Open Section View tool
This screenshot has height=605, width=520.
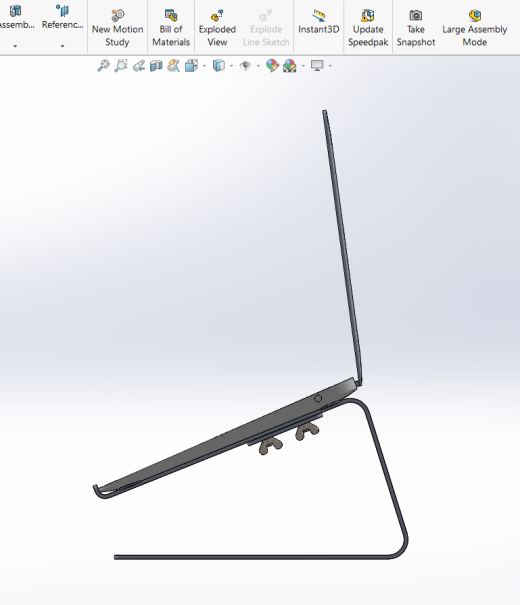click(x=156, y=66)
